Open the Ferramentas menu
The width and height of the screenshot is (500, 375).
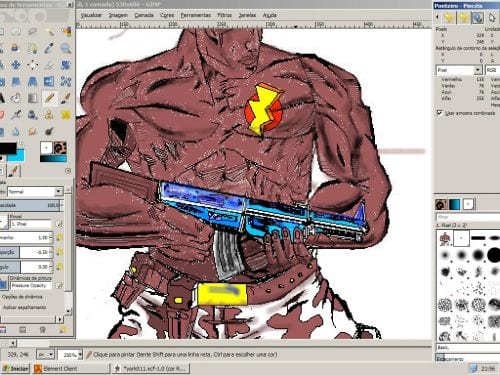196,15
